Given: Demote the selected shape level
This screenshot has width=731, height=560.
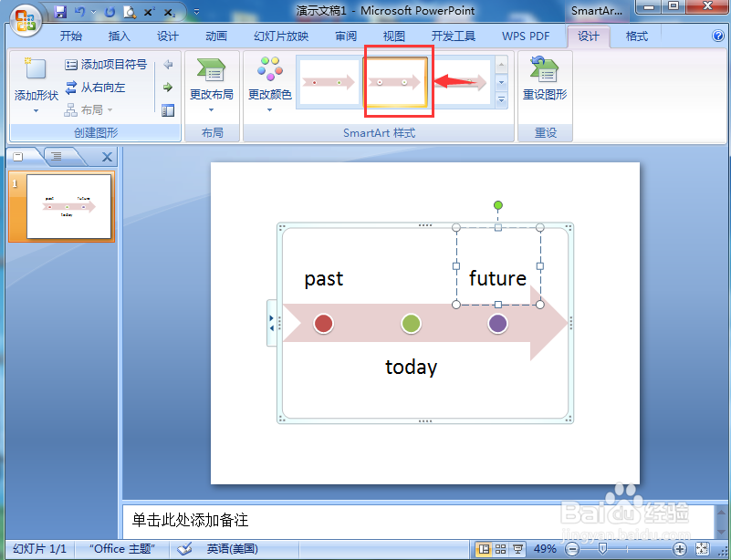Looking at the screenshot, I should click(x=168, y=88).
